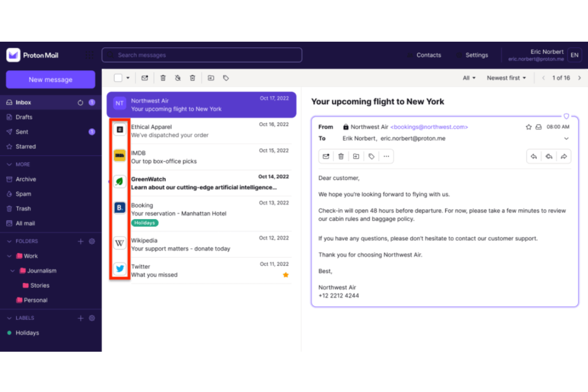Select the Reply All icon
Screen dimensions: 588x392
pos(549,156)
